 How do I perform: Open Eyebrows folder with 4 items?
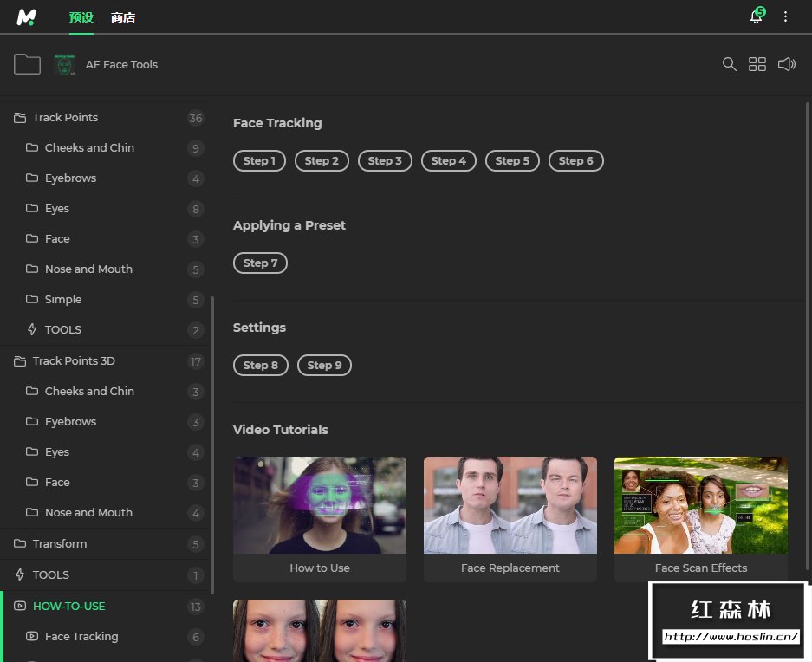105,178
